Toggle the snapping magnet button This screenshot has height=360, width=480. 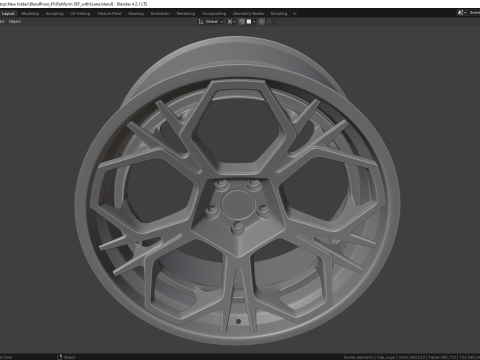tap(242, 22)
